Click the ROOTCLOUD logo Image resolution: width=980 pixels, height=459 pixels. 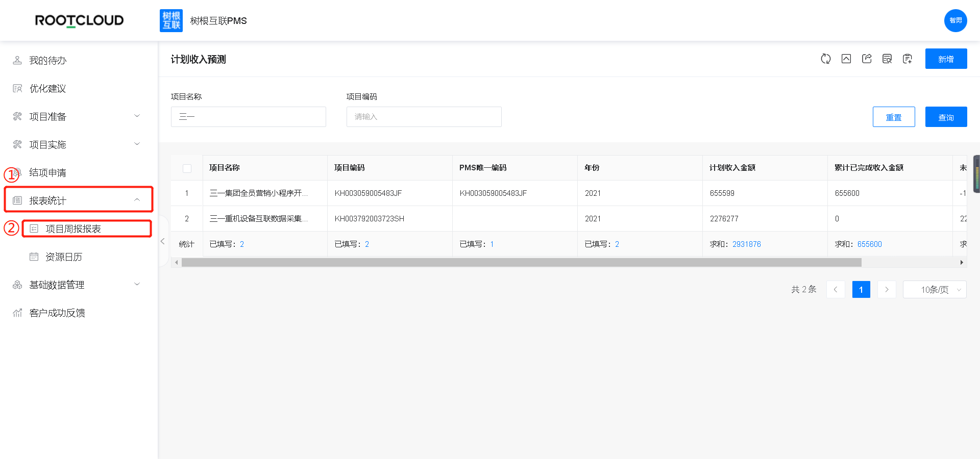click(x=79, y=20)
